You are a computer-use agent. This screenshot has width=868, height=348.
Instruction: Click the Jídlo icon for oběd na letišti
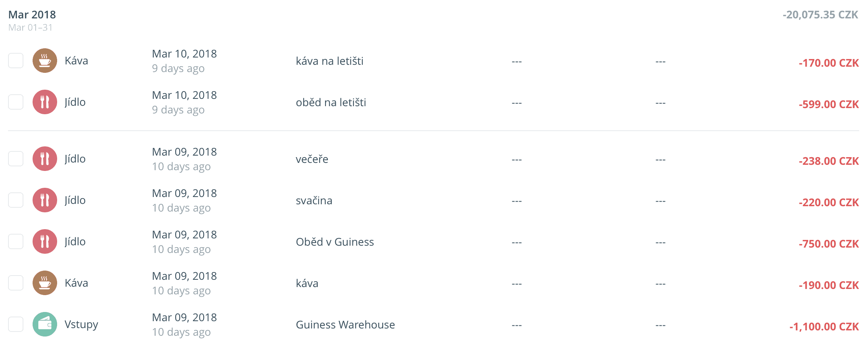(45, 102)
